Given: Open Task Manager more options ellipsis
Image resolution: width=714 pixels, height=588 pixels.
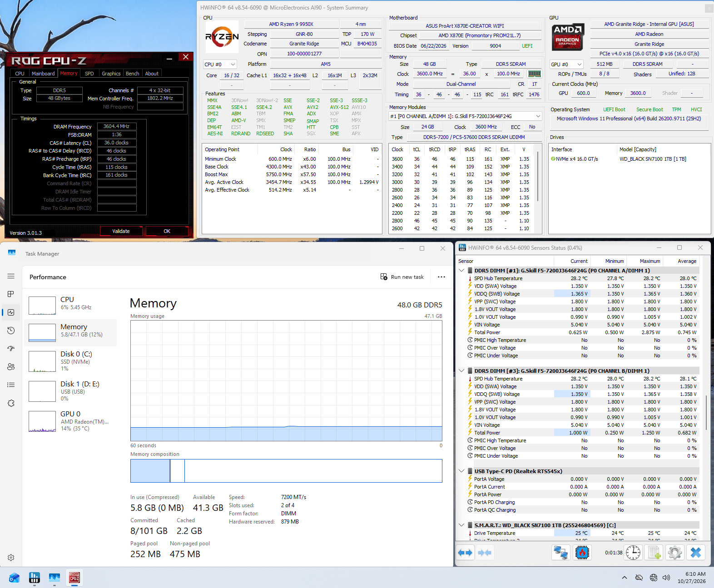Looking at the screenshot, I should coord(441,277).
